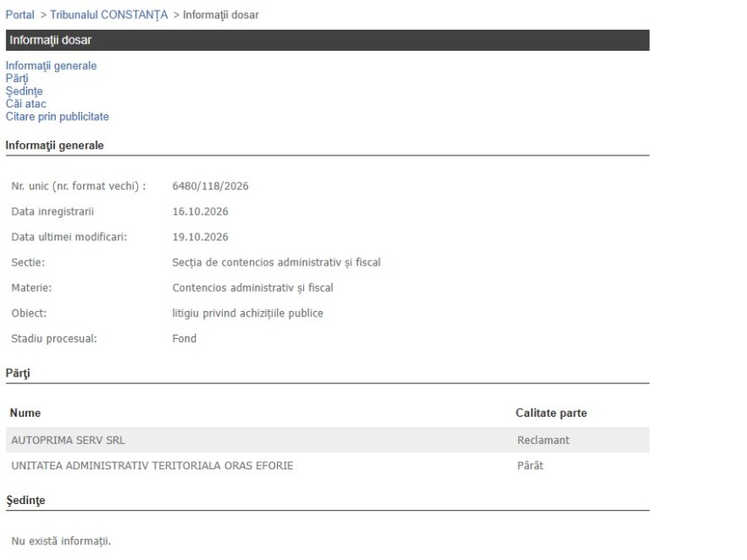The width and height of the screenshot is (747, 560).
Task: Click the Materie value text
Action: tap(252, 287)
